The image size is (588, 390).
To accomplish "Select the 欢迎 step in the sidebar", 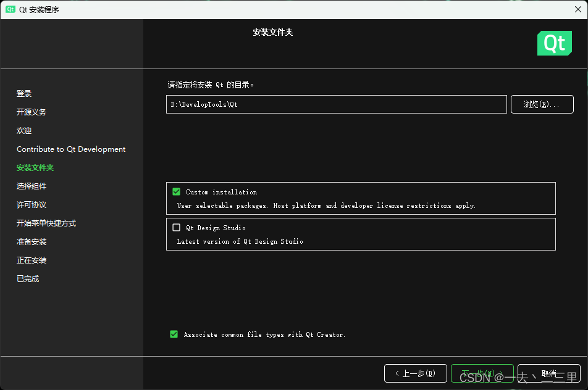I will click(x=24, y=130).
